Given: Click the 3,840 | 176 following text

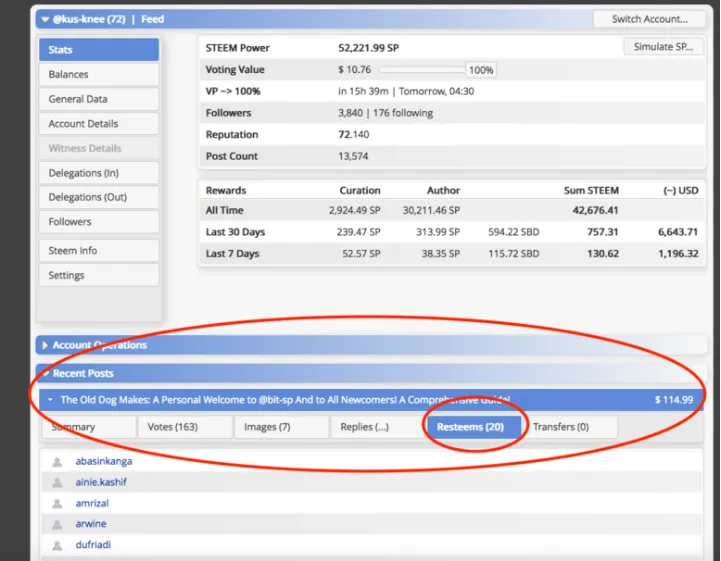Looking at the screenshot, I should click(385, 113).
